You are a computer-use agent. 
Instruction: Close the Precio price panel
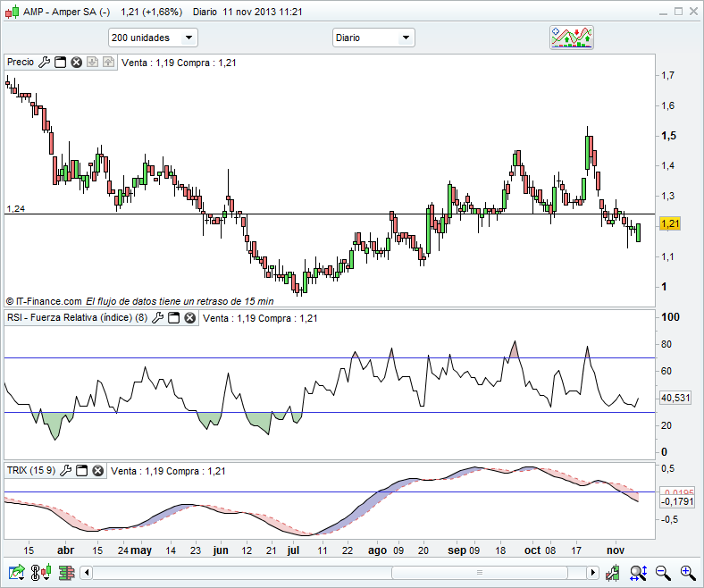tap(77, 63)
